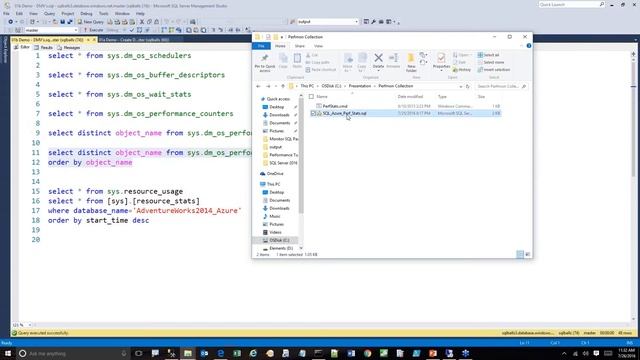Open the Query menu in SSMS
Screen dimensions: 640x360
(x=49, y=13)
